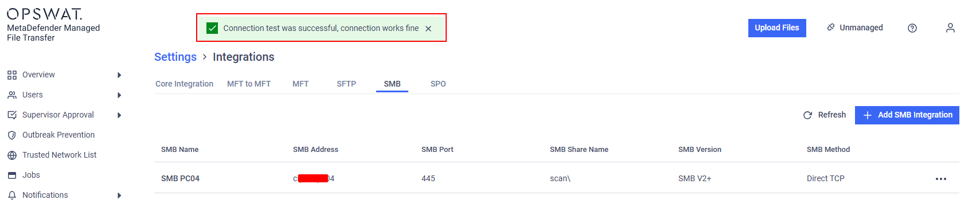Expand the Overview menu arrow
Image resolution: width=980 pixels, height=211 pixels.
pyautogui.click(x=119, y=75)
